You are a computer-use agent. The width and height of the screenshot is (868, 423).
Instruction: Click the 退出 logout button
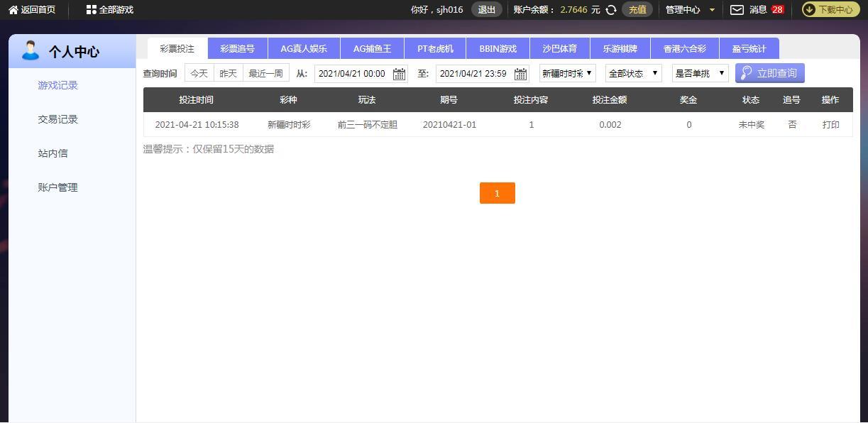[487, 10]
